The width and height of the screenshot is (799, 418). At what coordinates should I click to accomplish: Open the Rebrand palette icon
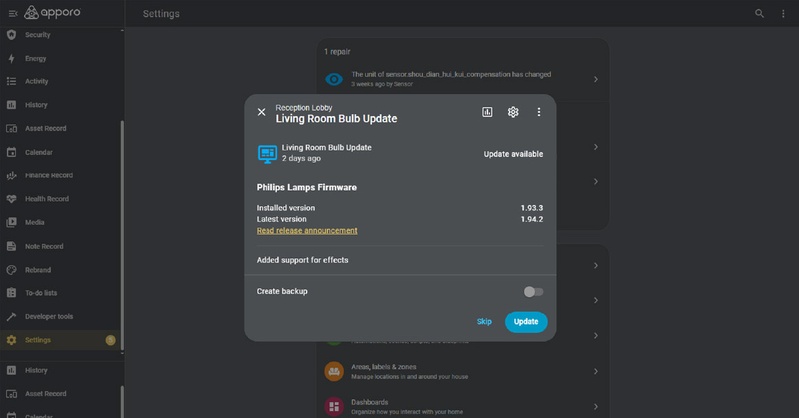(11, 270)
